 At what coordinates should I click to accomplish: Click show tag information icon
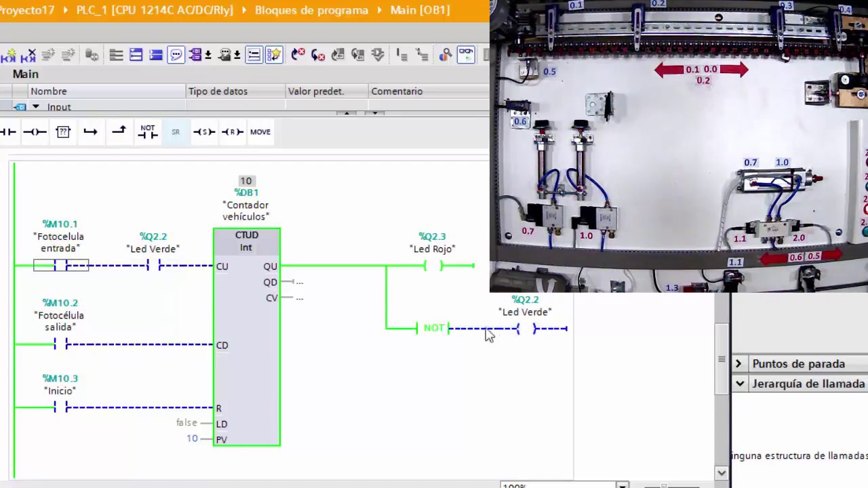[224, 55]
